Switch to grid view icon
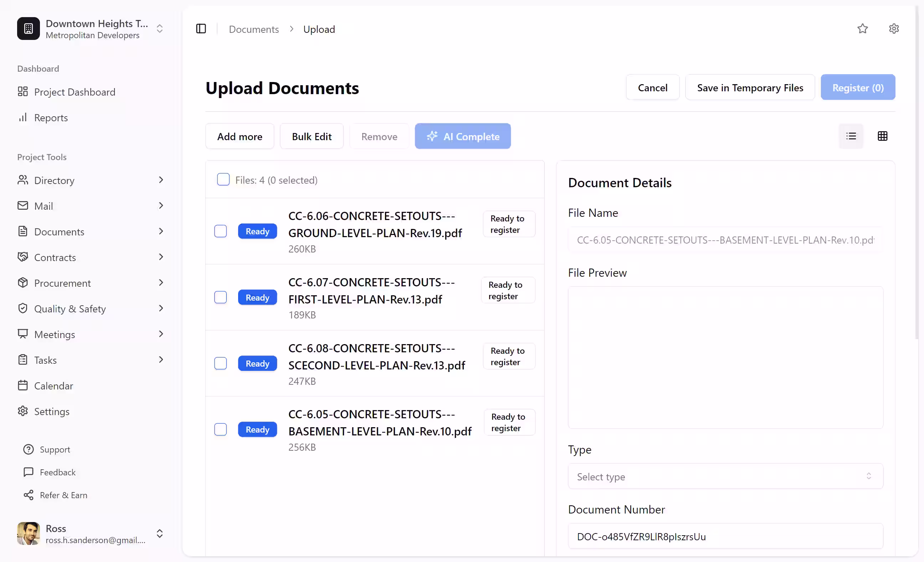The height and width of the screenshot is (562, 924). [882, 136]
